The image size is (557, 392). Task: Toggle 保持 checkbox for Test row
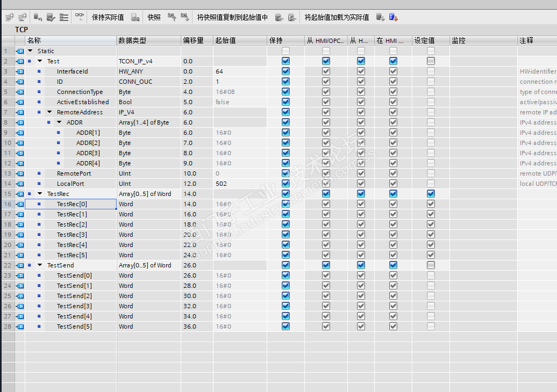(285, 61)
